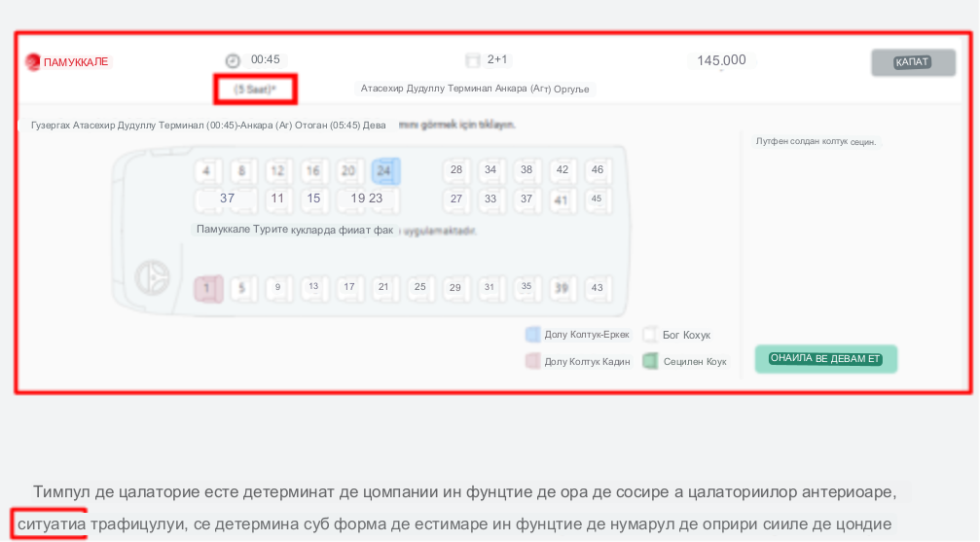Pick seat 46 at the rear
The image size is (980, 542).
point(598,169)
